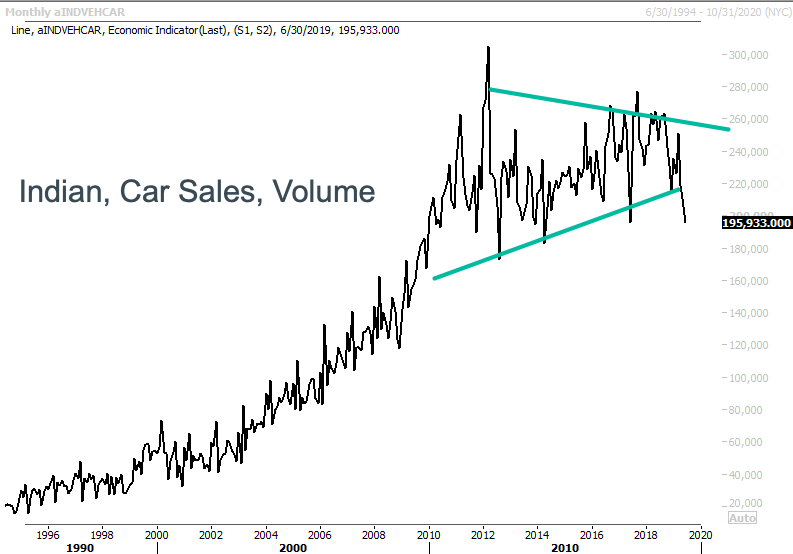The width and height of the screenshot is (793, 554).
Task: Click the 120,000 y-axis label
Action: pyautogui.click(x=748, y=345)
